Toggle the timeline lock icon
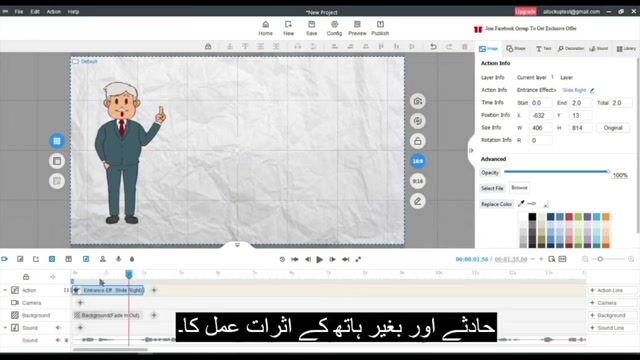The width and height of the screenshot is (640, 360). tap(26, 277)
